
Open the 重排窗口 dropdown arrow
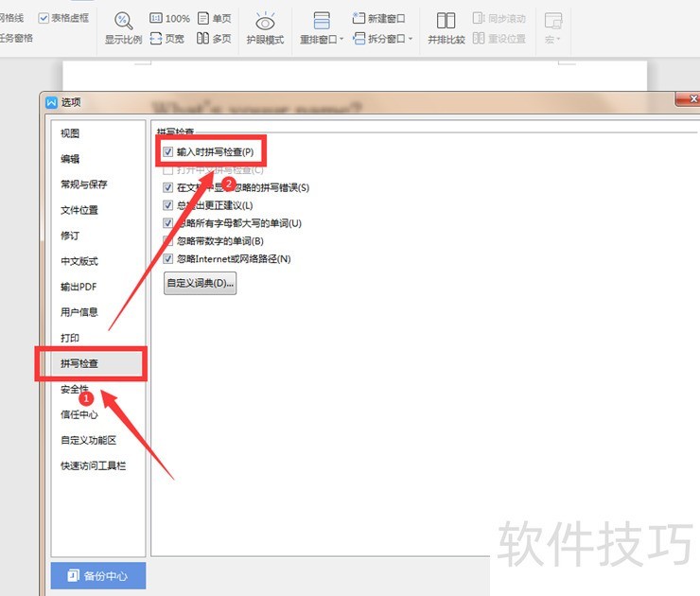pyautogui.click(x=341, y=40)
